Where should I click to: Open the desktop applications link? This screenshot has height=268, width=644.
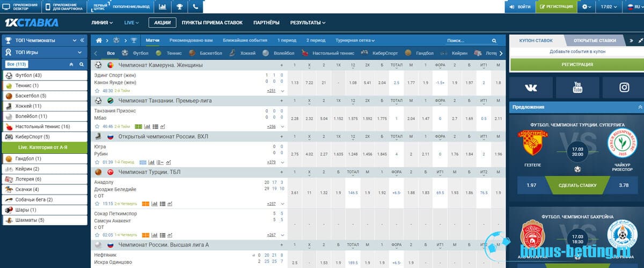click(20, 7)
